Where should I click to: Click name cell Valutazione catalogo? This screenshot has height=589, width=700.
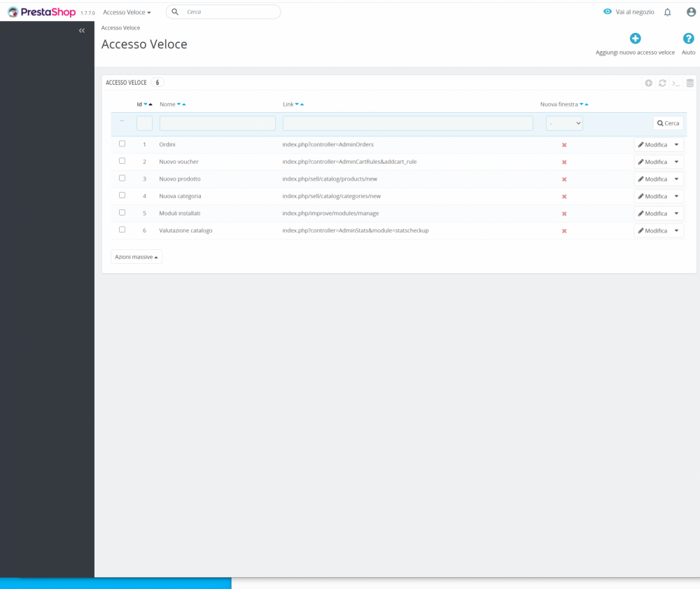tap(185, 230)
